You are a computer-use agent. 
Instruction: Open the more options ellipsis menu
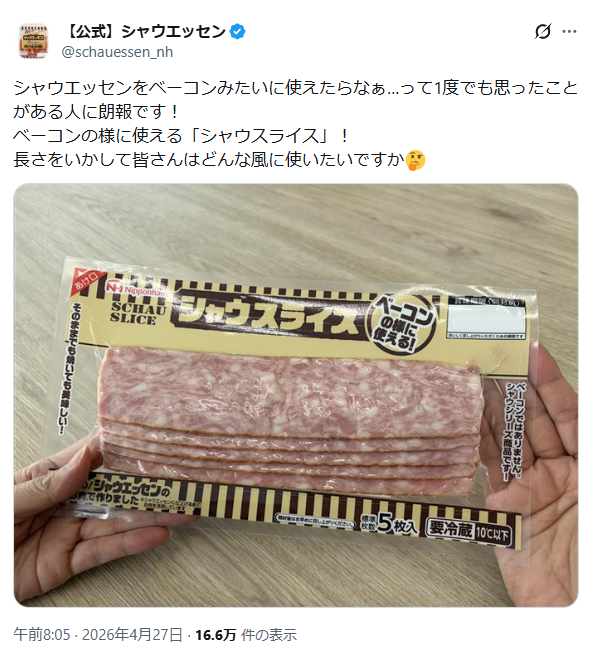(x=569, y=32)
